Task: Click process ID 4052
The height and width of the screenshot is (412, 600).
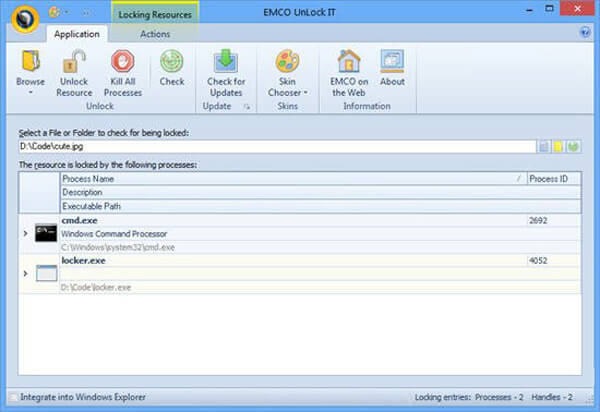Action: [x=538, y=261]
